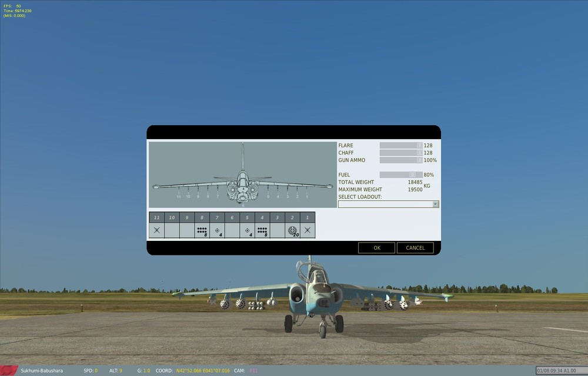Click the empty pylon 3 slot
The image size is (588, 376).
pos(277,230)
